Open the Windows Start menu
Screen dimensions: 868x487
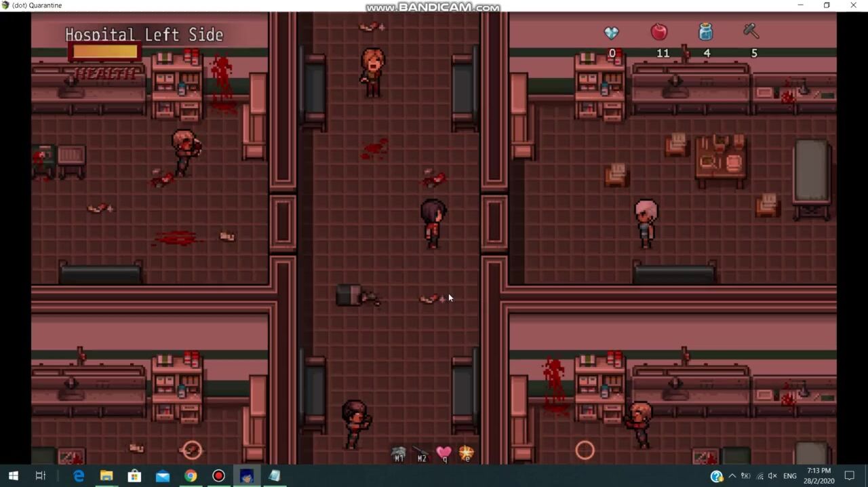[13, 476]
